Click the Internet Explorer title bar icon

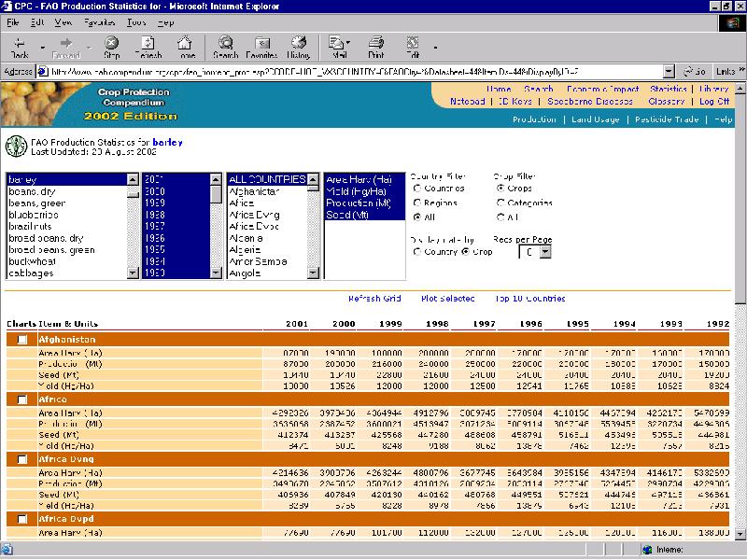tap(7, 7)
